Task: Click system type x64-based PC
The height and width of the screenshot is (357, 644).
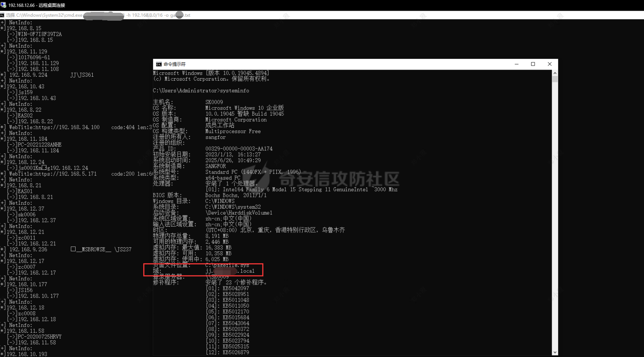Action: click(223, 178)
